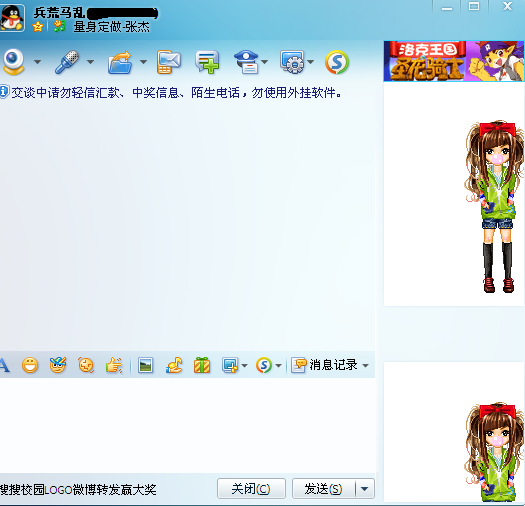The image size is (525, 506).
Task: Expand screen capture options arrow
Action: pos(244,365)
